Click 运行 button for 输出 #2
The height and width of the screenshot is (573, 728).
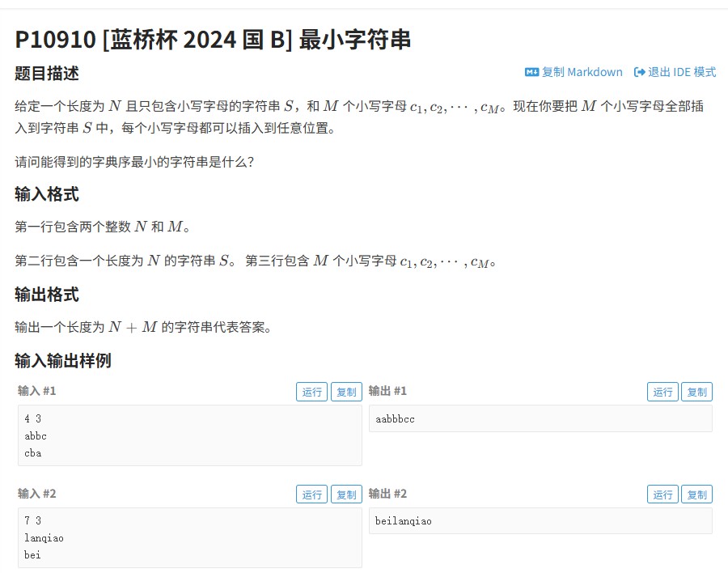point(662,494)
